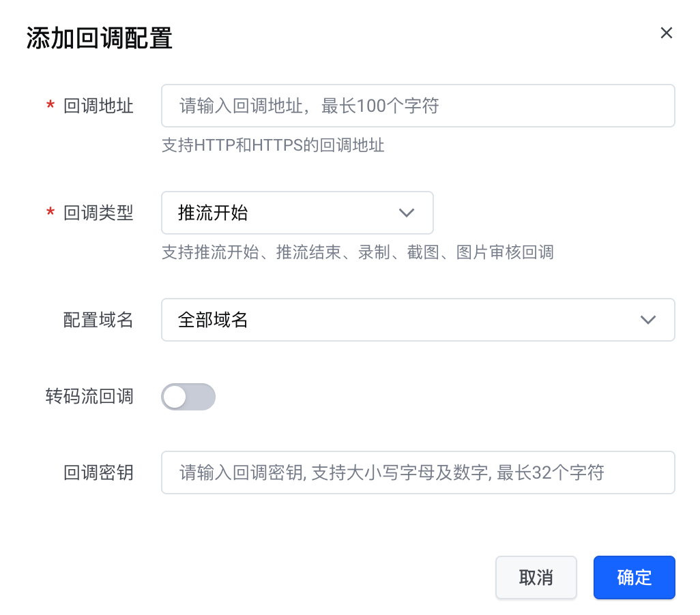Focus the 回调密钥 input field
The width and height of the screenshot is (700, 615).
(x=418, y=472)
